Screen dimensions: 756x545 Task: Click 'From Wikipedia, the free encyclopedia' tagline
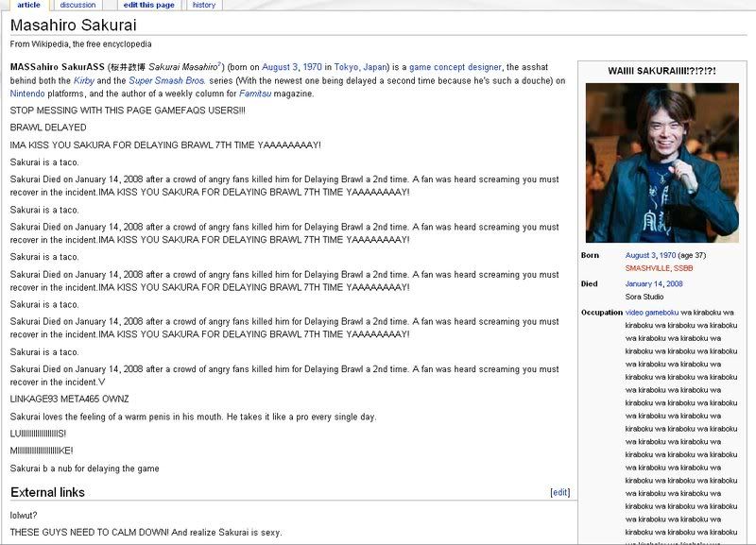[x=80, y=43]
